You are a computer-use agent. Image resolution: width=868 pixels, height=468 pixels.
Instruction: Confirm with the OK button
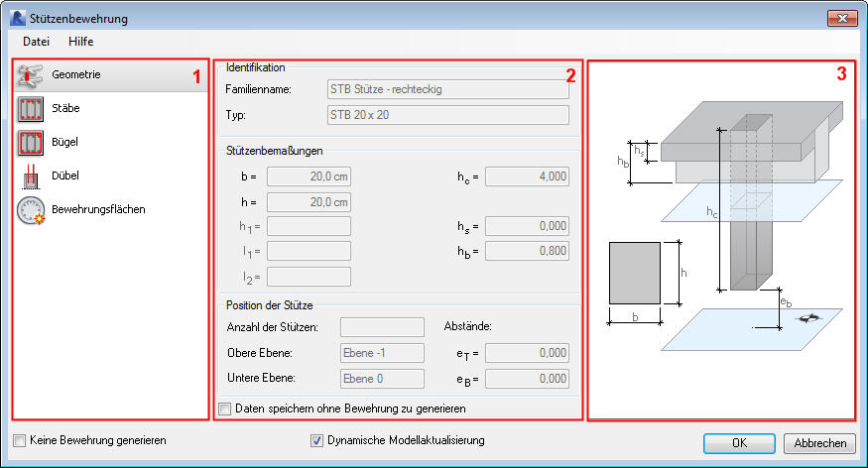(739, 443)
